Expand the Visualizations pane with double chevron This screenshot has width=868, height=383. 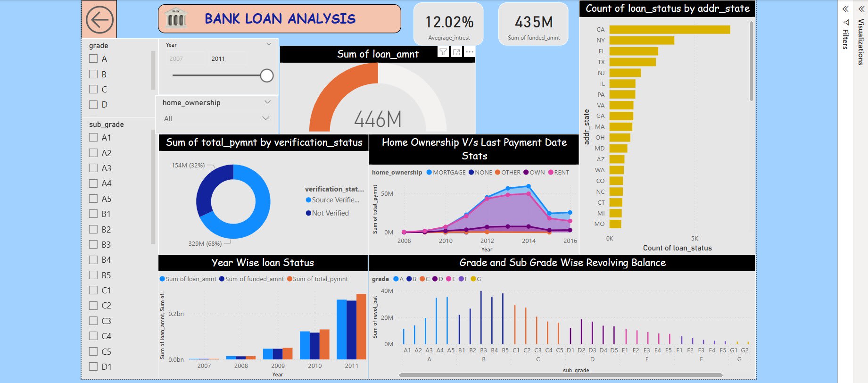click(x=861, y=9)
